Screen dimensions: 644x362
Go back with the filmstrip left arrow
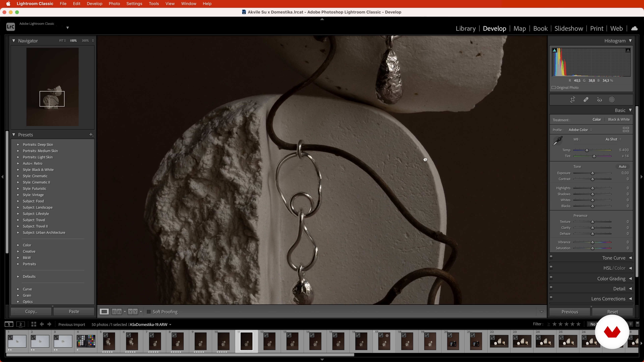pyautogui.click(x=42, y=324)
